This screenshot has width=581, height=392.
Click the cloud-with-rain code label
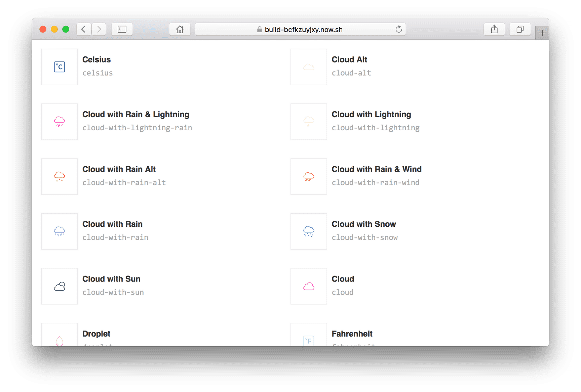pos(115,237)
